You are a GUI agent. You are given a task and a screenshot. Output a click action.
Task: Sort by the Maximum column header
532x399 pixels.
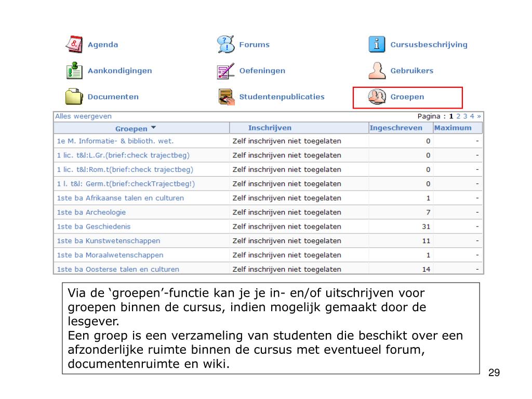[453, 128]
